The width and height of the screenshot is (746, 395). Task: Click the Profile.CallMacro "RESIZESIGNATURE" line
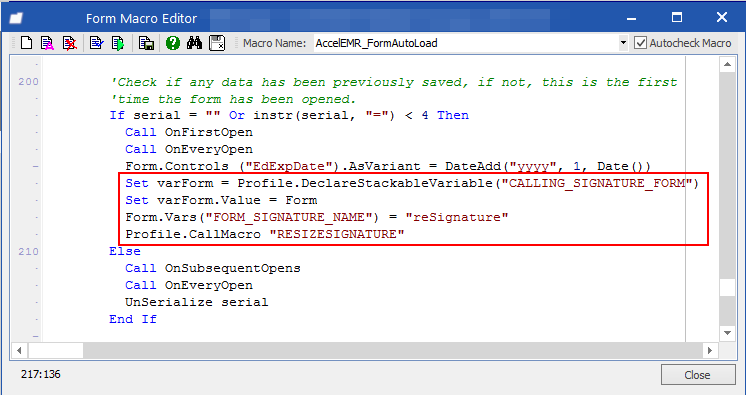[x=265, y=235]
